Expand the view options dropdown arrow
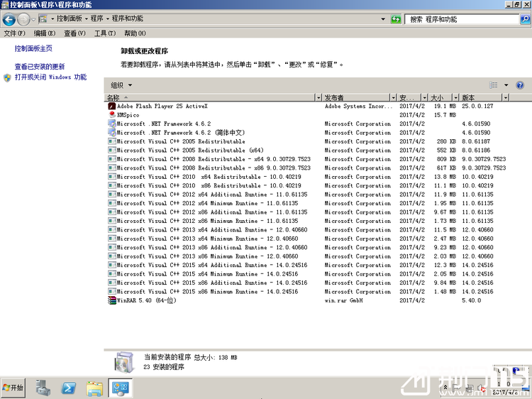The image size is (532, 399). click(506, 85)
